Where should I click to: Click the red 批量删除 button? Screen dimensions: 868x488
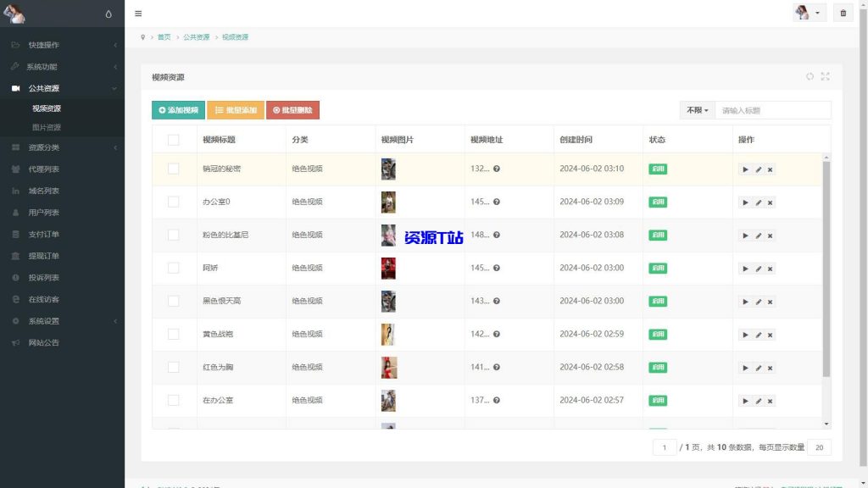pos(292,110)
